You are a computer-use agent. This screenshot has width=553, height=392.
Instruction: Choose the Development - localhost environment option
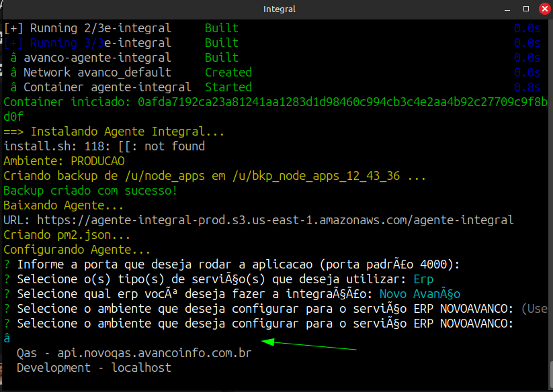click(x=93, y=368)
